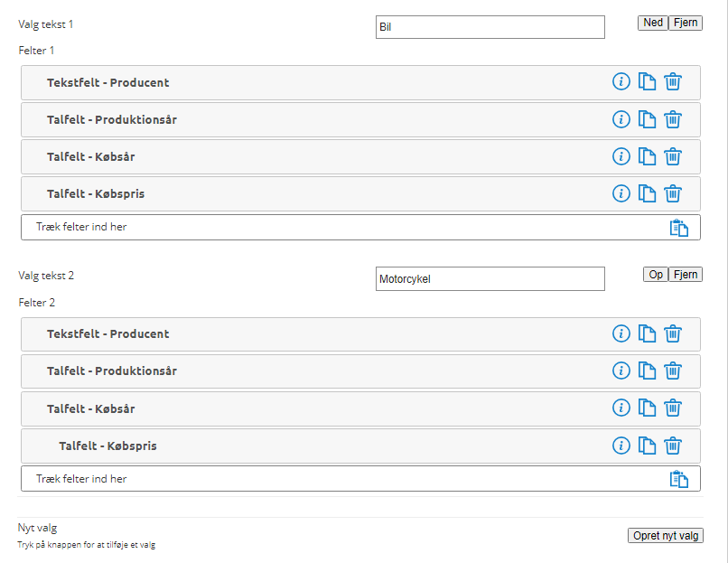The image size is (728, 563).
Task: Paste field into Felter 2 drop zone
Action: (679, 479)
